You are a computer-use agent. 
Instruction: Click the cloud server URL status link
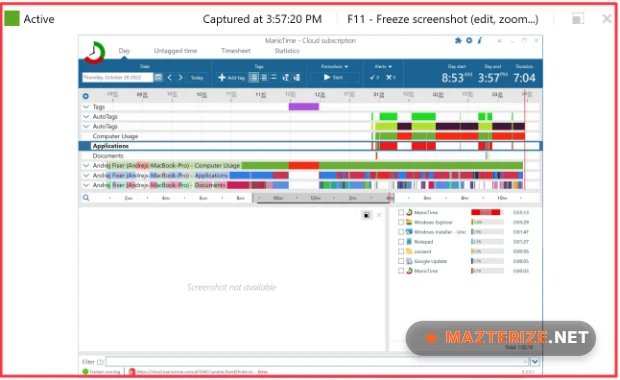tap(195, 372)
